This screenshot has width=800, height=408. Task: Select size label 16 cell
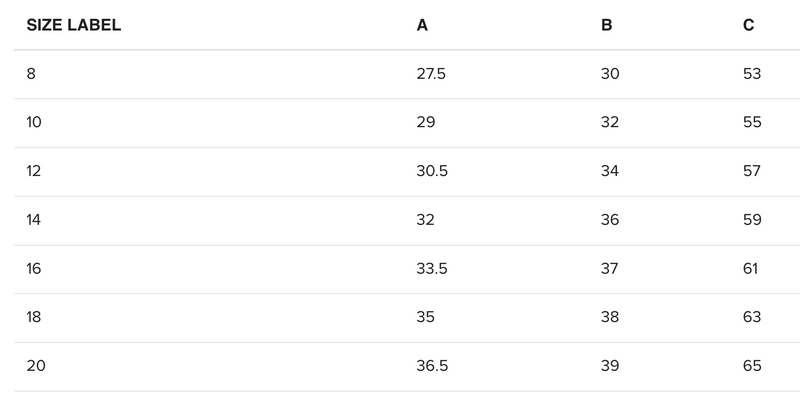pyautogui.click(x=35, y=269)
